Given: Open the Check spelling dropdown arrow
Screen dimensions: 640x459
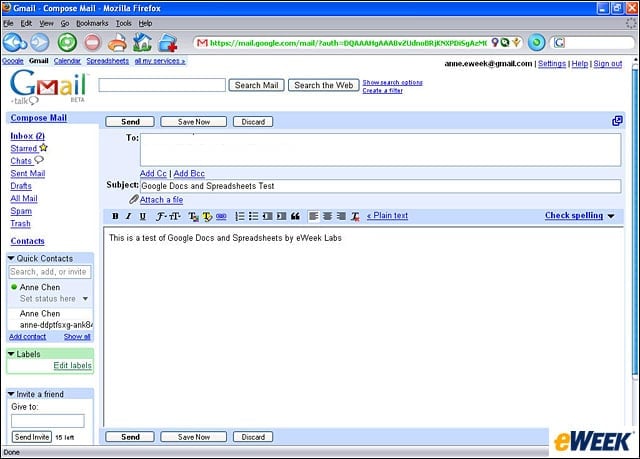Looking at the screenshot, I should point(611,216).
